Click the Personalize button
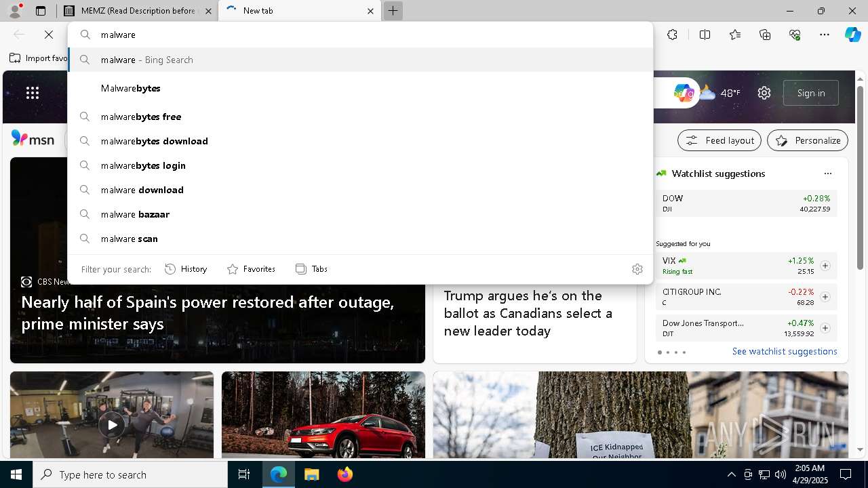The image size is (868, 488). point(808,140)
